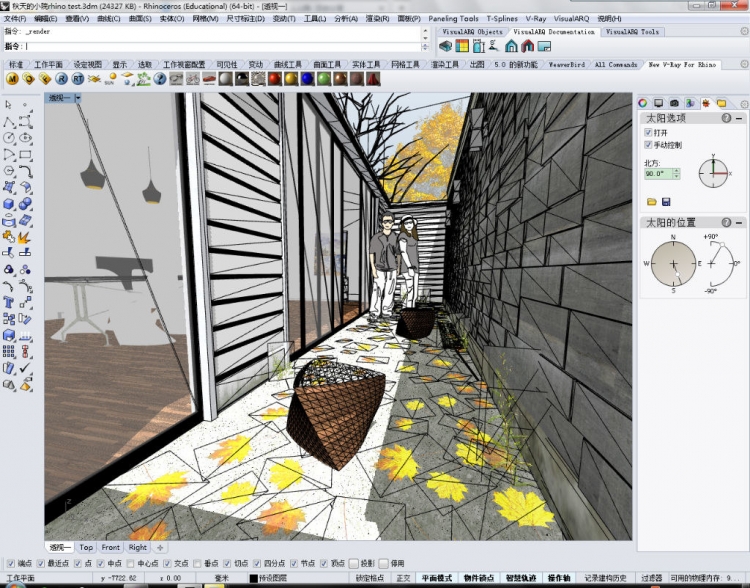Uncheck the 手动控制 checkbox
This screenshot has width=750, height=588.
click(649, 145)
